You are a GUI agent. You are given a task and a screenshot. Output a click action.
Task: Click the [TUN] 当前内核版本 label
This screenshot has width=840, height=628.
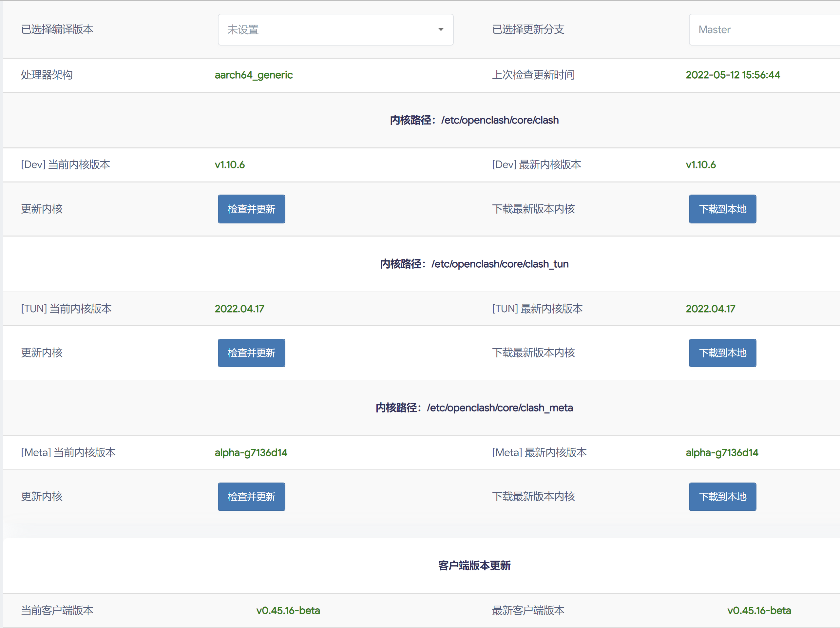(66, 309)
